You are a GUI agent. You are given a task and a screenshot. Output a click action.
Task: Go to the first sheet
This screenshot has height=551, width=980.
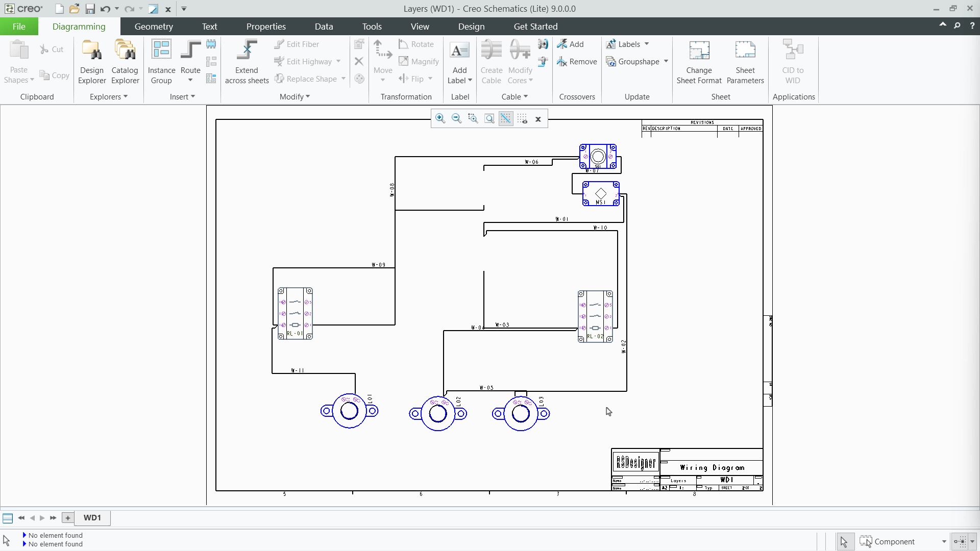[21, 518]
